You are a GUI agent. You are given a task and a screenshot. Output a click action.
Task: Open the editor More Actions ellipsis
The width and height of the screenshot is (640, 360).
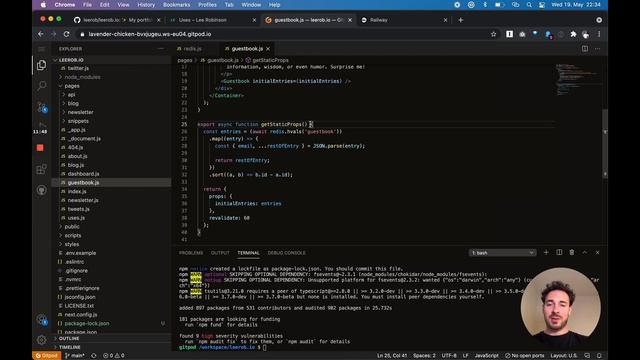click(x=598, y=49)
